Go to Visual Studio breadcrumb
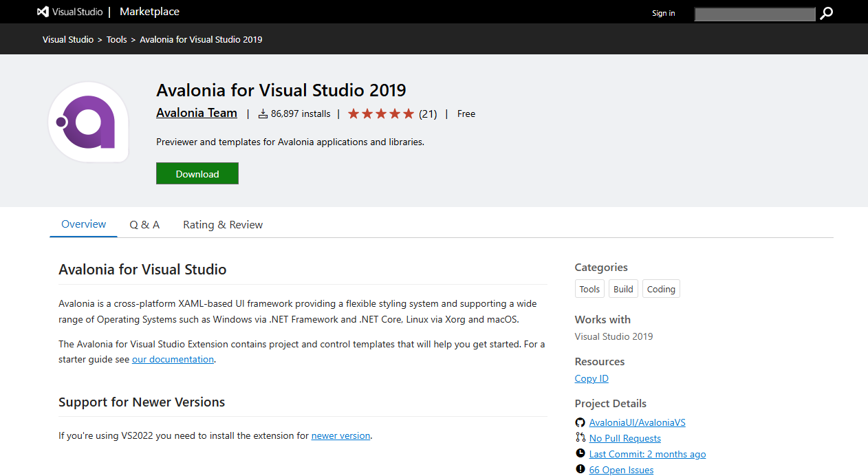This screenshot has height=476, width=868. [x=68, y=39]
